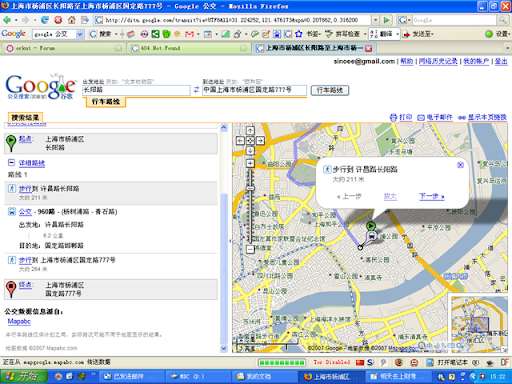Click the search magnifier in Firefox search box
512x384 pixels.
tap(502, 20)
